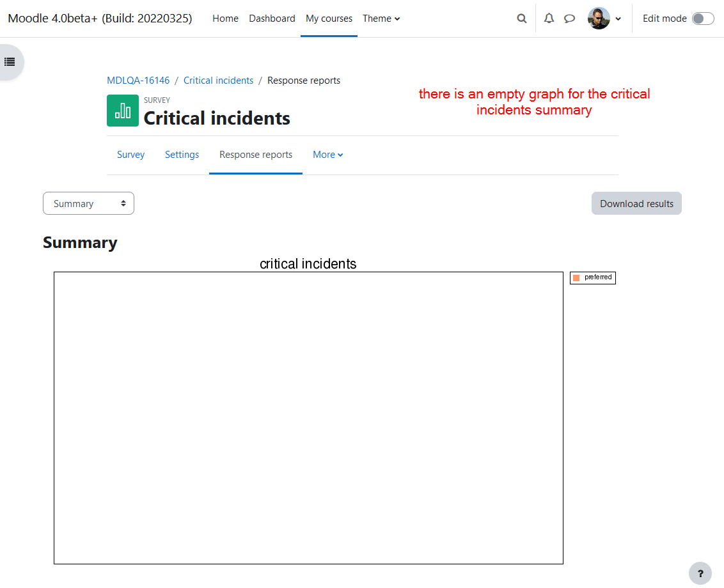Click the Response reports breadcrumb text

point(304,81)
